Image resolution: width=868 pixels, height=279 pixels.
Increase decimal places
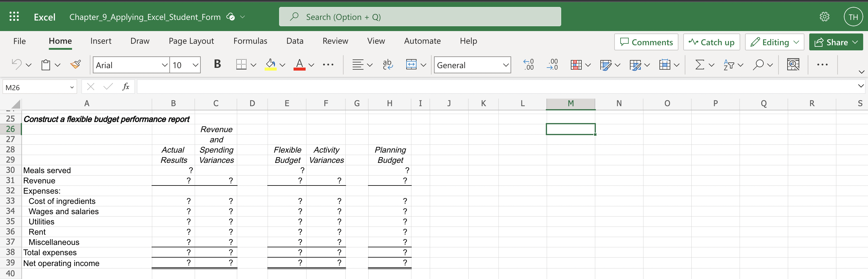point(528,65)
